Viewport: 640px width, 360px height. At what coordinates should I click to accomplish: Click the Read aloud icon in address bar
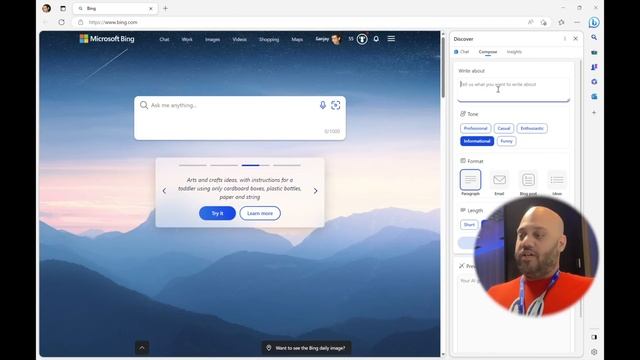[x=531, y=22]
